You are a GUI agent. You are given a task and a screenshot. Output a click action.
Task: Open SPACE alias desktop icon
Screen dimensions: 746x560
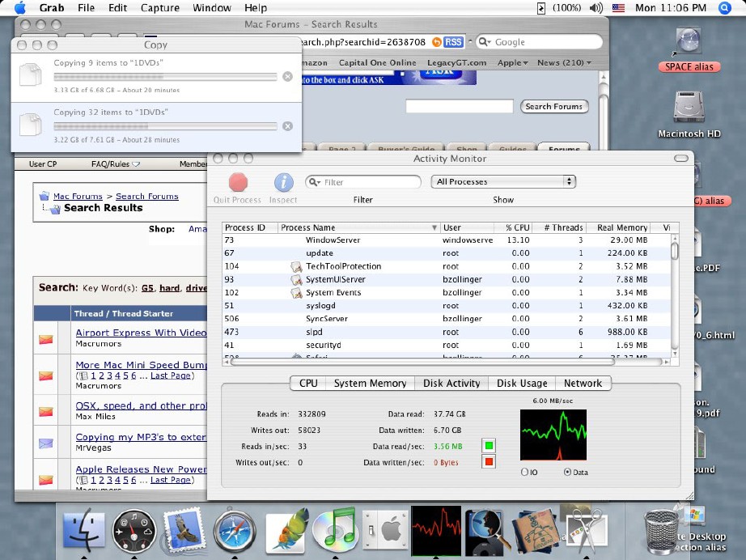point(689,41)
